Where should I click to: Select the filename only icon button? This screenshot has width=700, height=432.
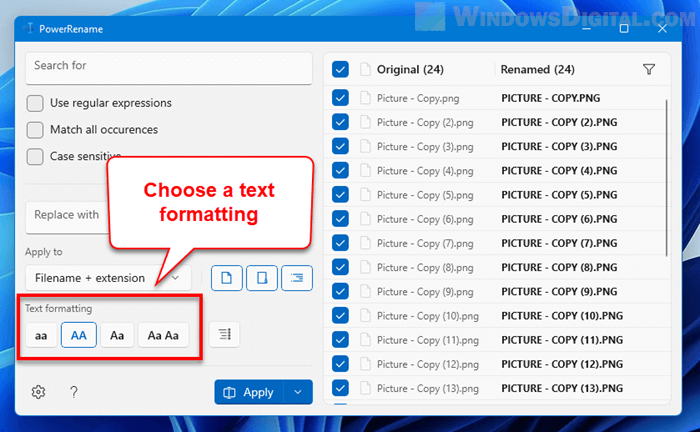[227, 277]
